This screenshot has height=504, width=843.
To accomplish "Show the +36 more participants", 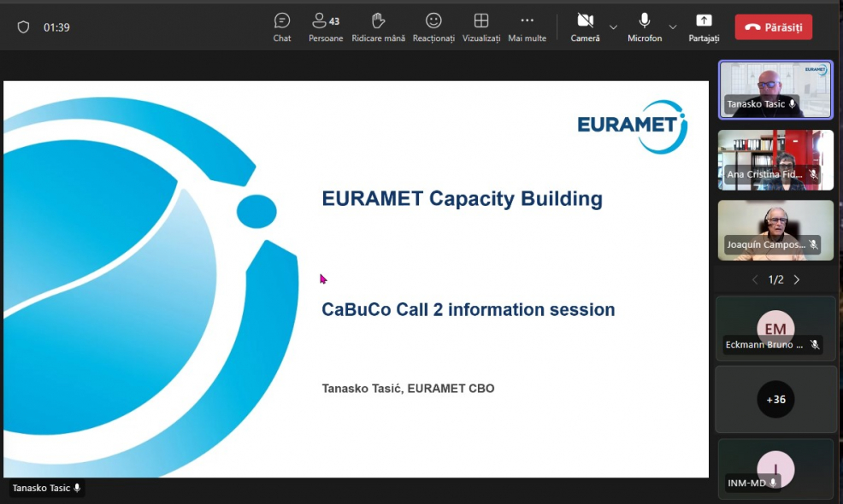I will [775, 399].
